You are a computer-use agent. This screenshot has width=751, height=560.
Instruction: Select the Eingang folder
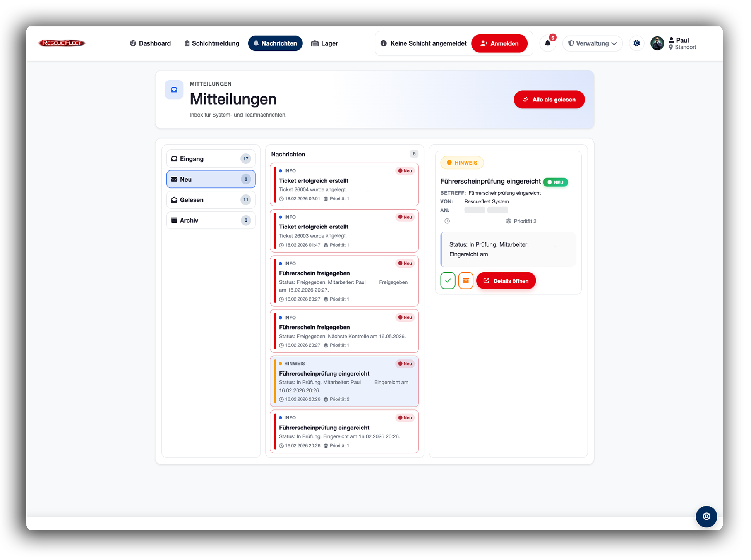pyautogui.click(x=211, y=158)
